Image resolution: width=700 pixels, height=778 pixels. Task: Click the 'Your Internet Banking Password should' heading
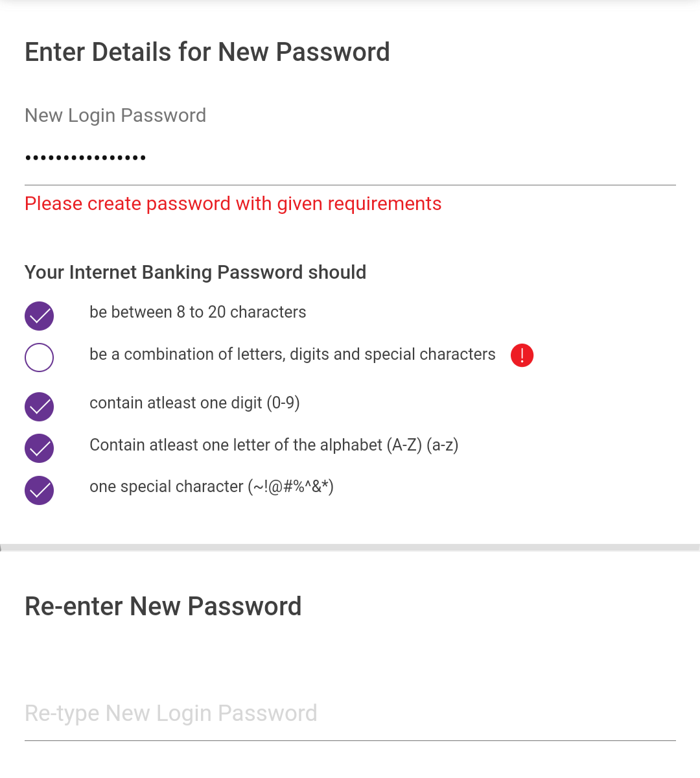195,272
